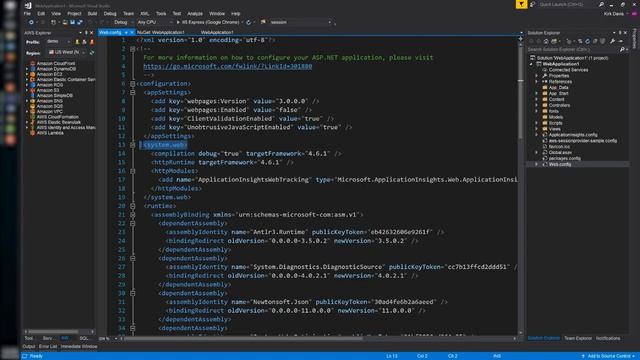
Task: Select packages.config in Solution Explorer
Action: (564, 158)
